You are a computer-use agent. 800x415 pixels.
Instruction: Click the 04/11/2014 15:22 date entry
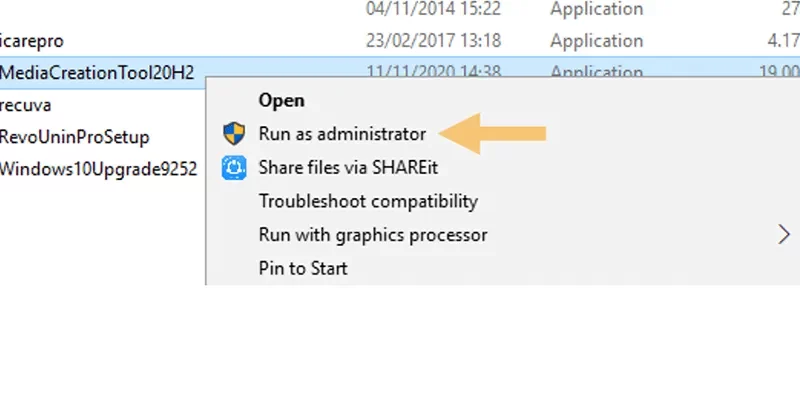434,9
